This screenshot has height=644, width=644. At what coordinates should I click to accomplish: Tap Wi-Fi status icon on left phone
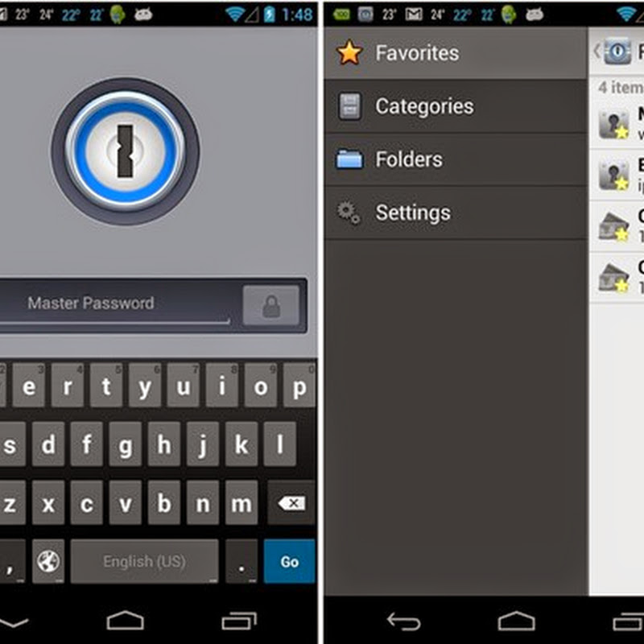(x=235, y=14)
